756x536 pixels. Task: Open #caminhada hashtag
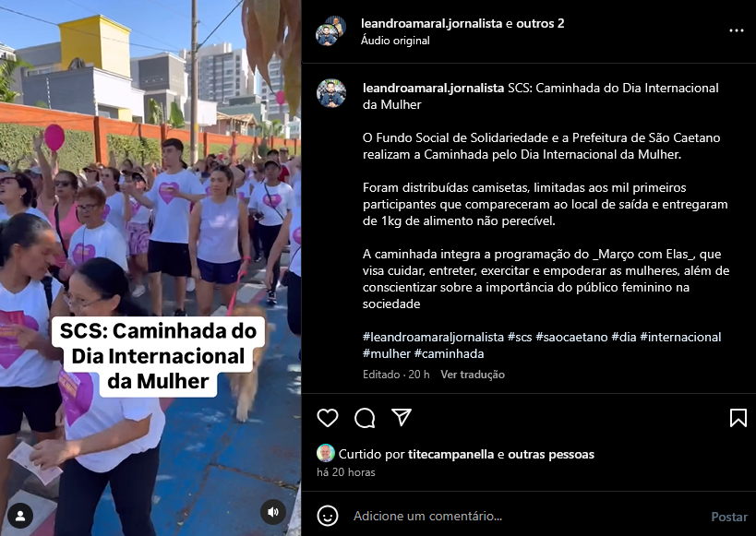click(x=449, y=354)
